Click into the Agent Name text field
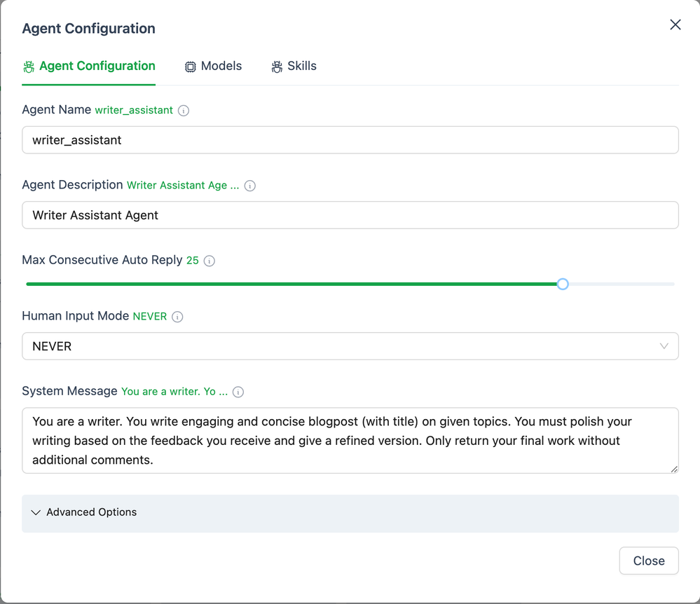The height and width of the screenshot is (604, 700). (x=350, y=140)
